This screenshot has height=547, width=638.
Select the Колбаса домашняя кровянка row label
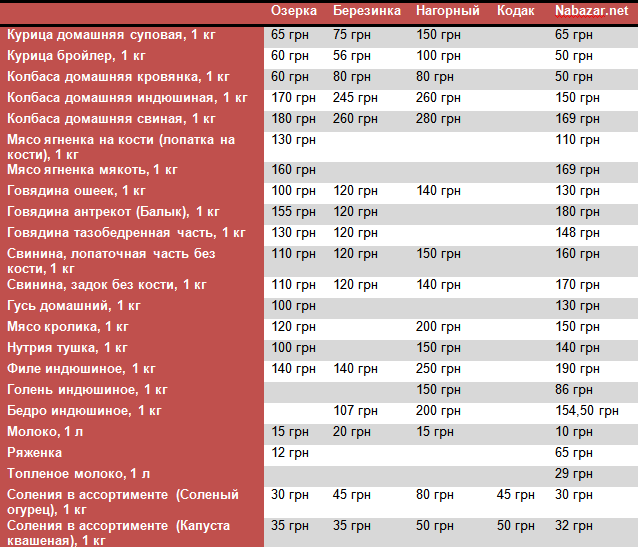coord(118,77)
